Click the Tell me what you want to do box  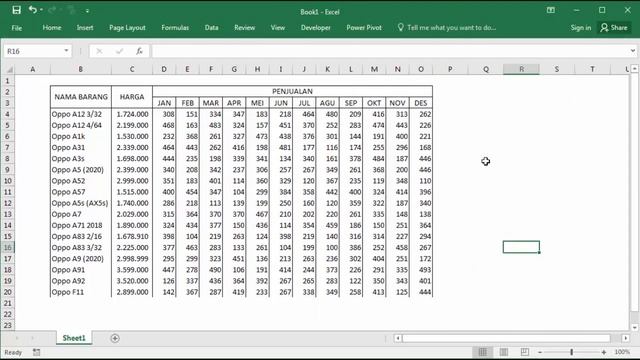click(447, 28)
